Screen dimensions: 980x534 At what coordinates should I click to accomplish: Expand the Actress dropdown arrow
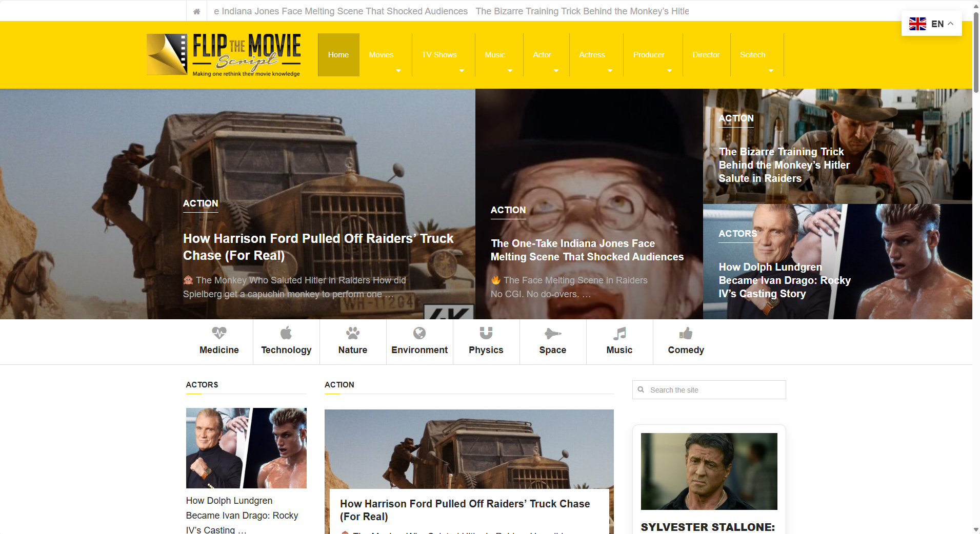[x=610, y=71]
